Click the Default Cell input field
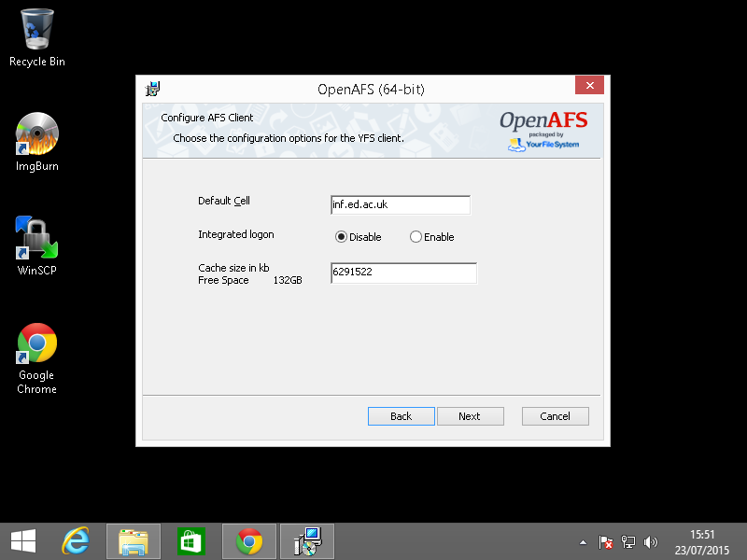 tap(401, 204)
